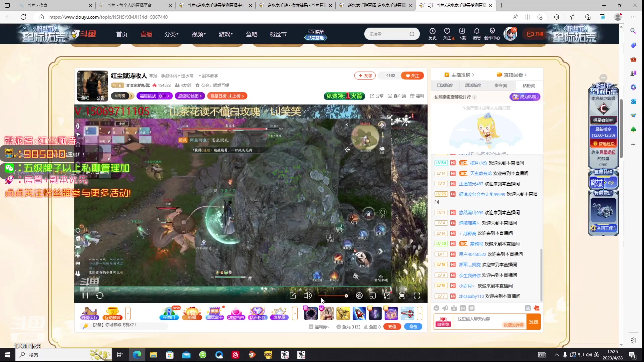This screenshot has height=362, width=644.
Task: Open the 任意门 activity icon
Action: pos(169,314)
